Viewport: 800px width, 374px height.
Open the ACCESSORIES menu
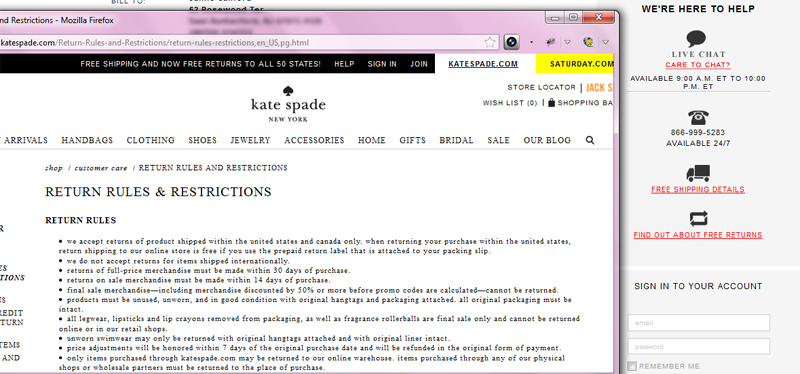pyautogui.click(x=314, y=140)
